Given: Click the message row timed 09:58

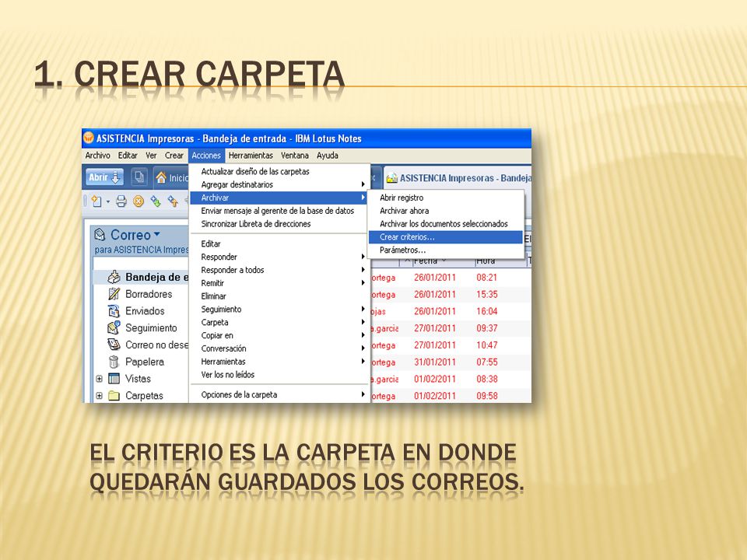Looking at the screenshot, I should [451, 396].
